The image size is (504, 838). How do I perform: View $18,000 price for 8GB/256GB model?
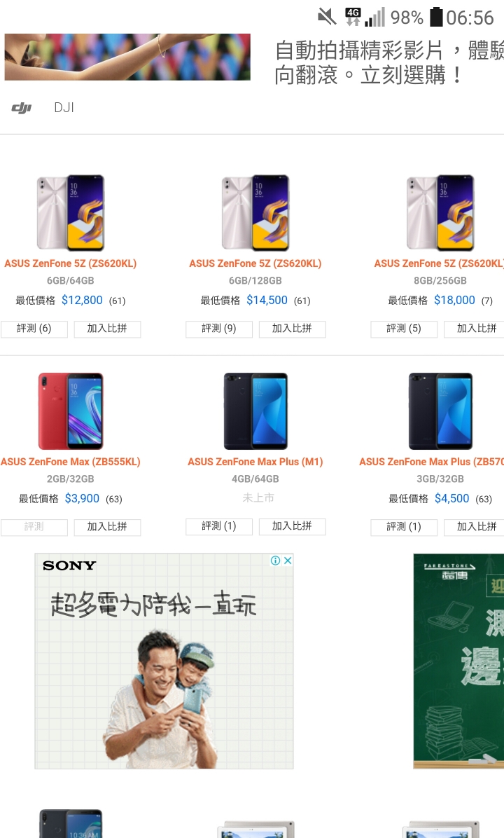(454, 301)
